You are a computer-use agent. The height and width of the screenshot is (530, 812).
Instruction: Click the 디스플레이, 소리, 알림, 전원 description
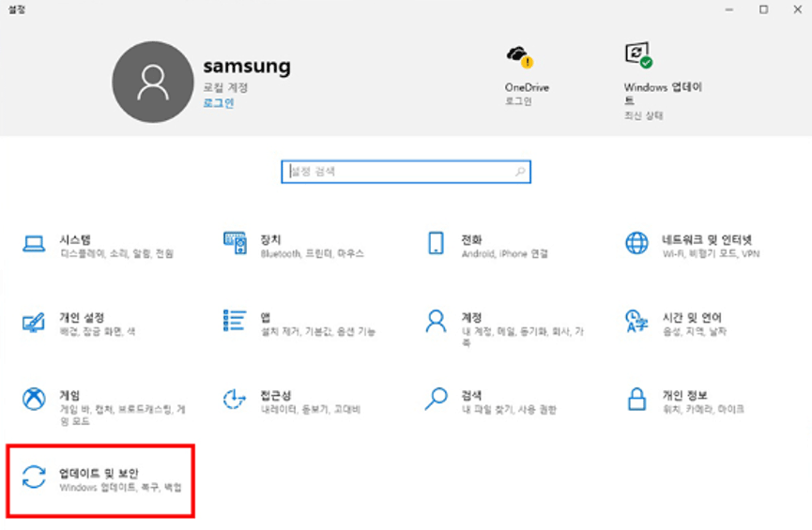click(x=116, y=253)
